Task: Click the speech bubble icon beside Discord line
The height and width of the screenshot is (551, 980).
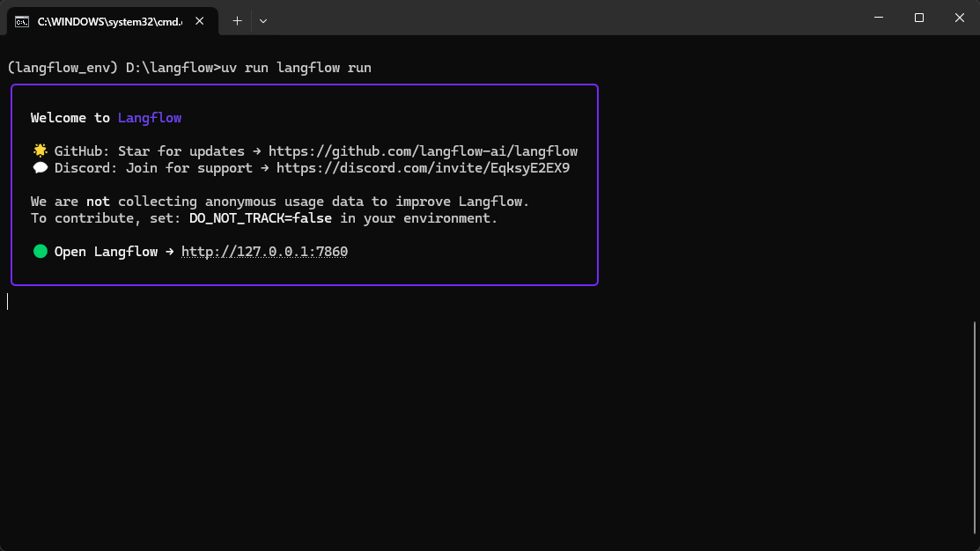Action: 40,167
